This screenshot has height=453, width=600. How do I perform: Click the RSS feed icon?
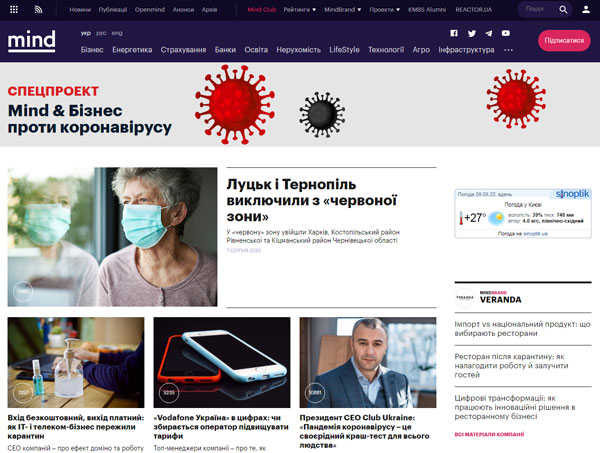coord(38,10)
